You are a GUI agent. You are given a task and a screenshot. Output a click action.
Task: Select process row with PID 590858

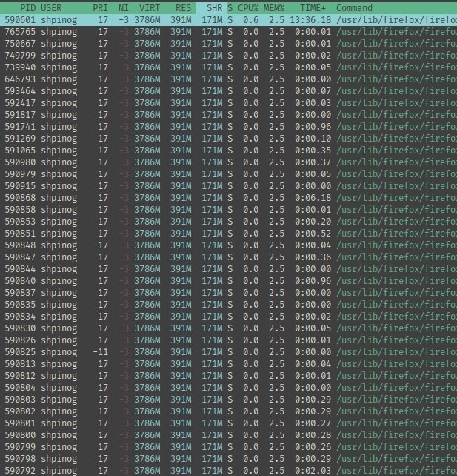(228, 210)
